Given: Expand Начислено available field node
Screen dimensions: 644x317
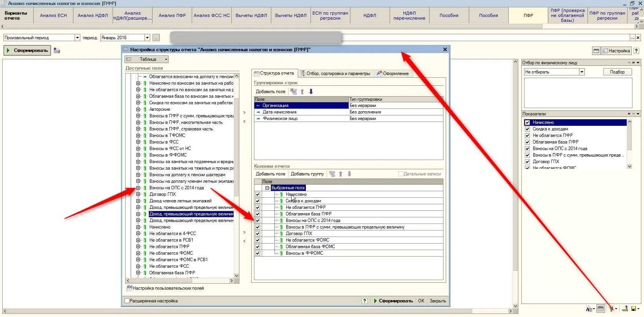Looking at the screenshot, I should click(x=138, y=227).
